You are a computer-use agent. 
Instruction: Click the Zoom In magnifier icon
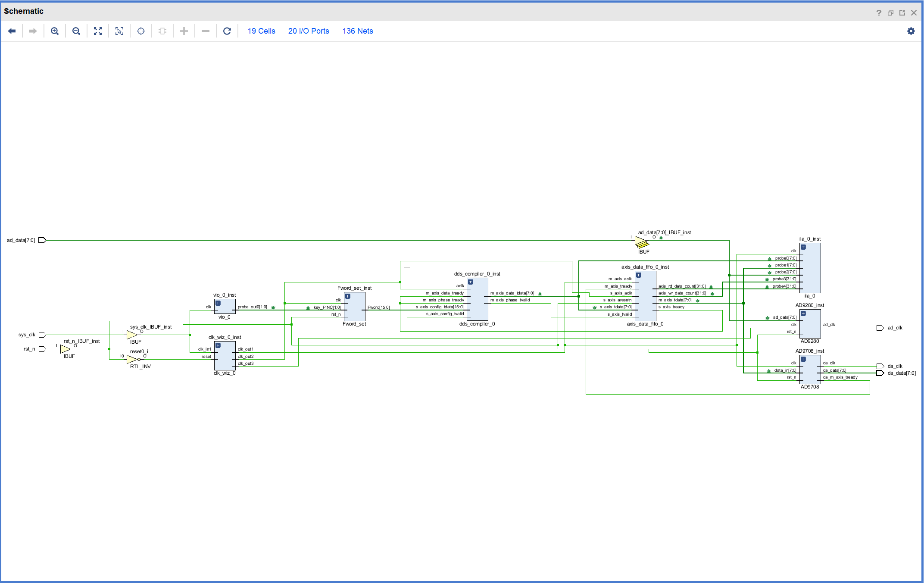55,31
